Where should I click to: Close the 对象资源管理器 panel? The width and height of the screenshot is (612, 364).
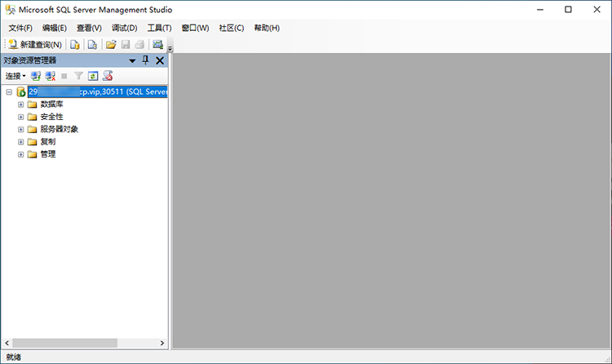pyautogui.click(x=160, y=60)
